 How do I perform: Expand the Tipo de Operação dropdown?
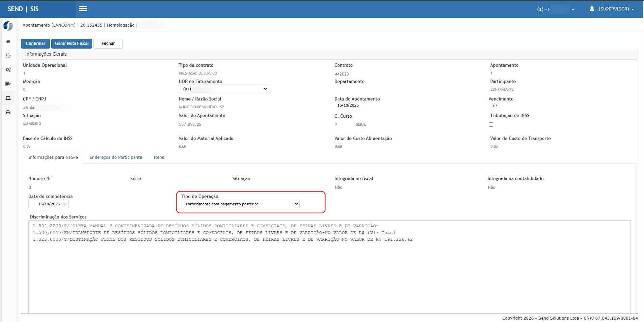pyautogui.click(x=240, y=204)
